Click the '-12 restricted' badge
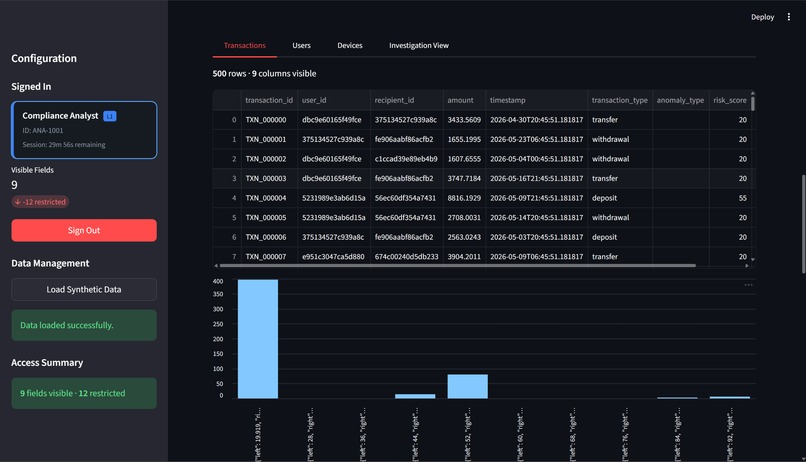The height and width of the screenshot is (462, 806). (40, 202)
